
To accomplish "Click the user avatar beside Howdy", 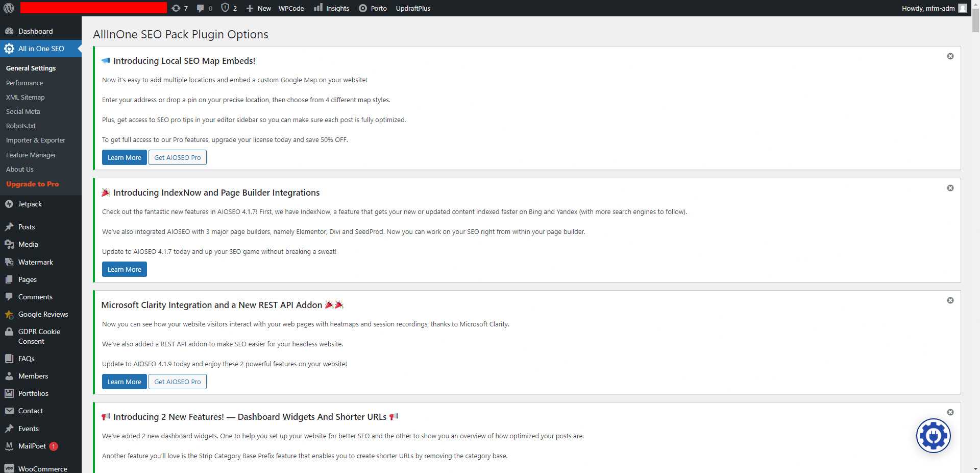I will tap(963, 8).
